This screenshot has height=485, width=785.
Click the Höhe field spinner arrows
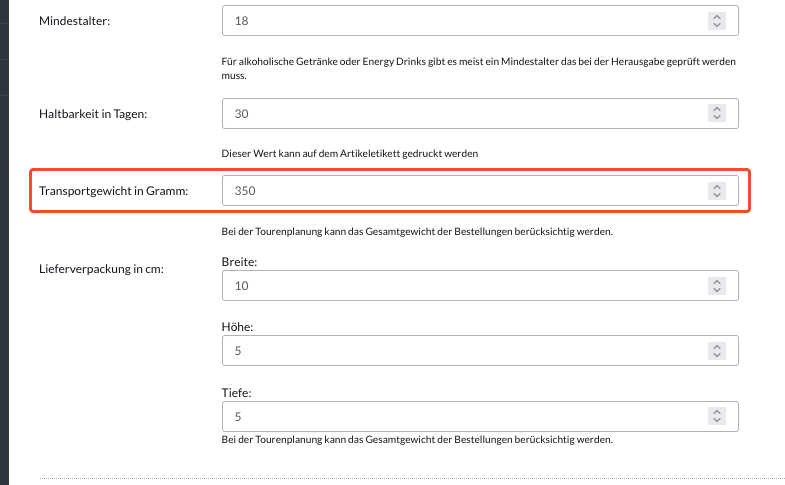click(x=717, y=351)
